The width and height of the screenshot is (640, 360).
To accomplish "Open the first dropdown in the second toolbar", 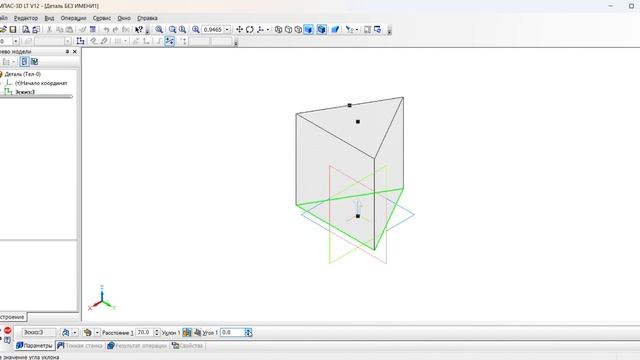I will tap(16, 41).
